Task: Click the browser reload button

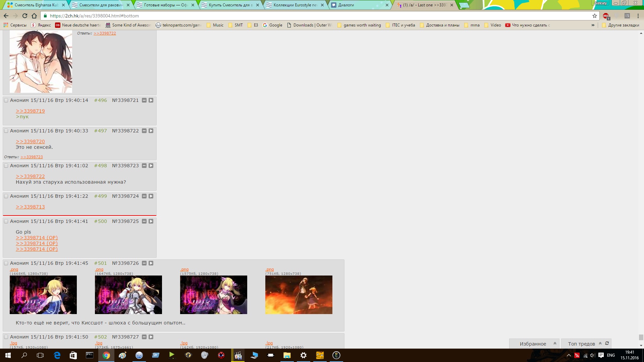Action: (x=25, y=16)
